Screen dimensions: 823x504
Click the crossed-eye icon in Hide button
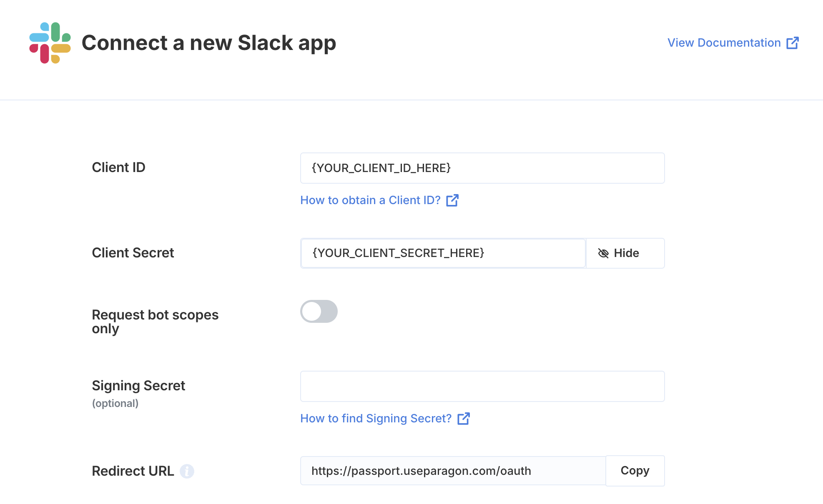pos(603,253)
